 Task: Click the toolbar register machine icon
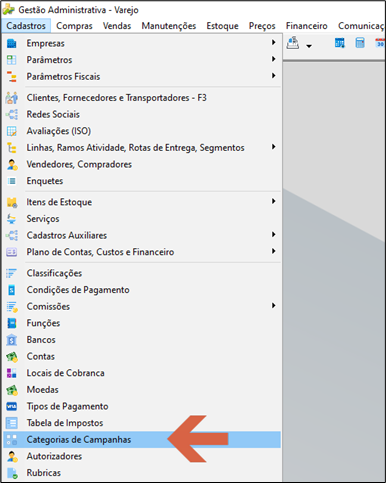[293, 43]
